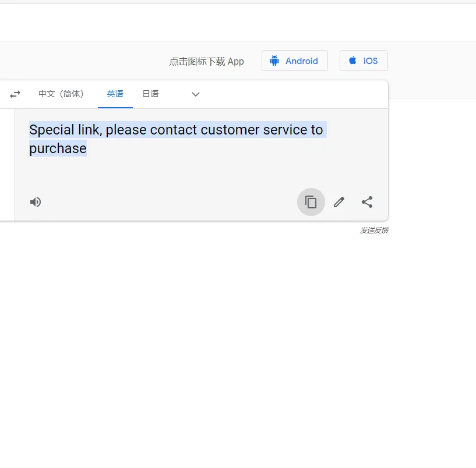Copy the translated text
The width and height of the screenshot is (476, 468).
tap(311, 202)
